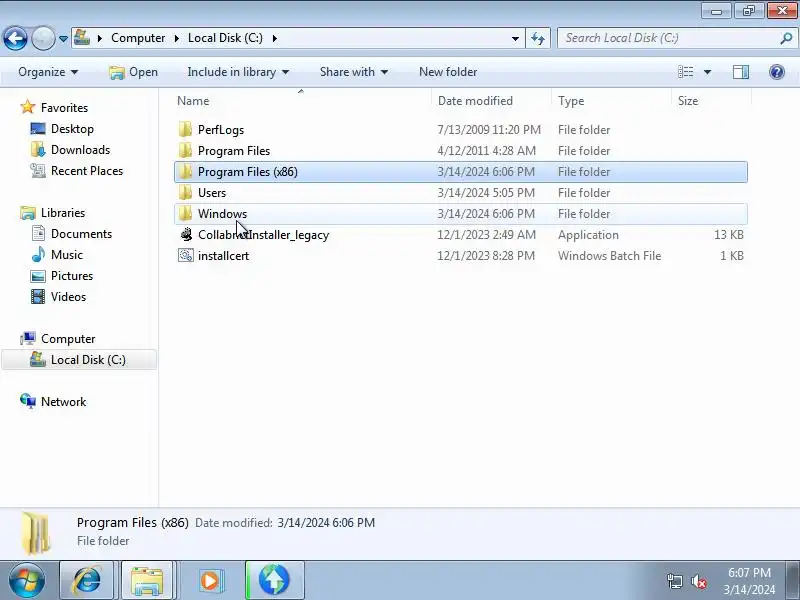Select the PerfLogs folder icon

click(186, 130)
